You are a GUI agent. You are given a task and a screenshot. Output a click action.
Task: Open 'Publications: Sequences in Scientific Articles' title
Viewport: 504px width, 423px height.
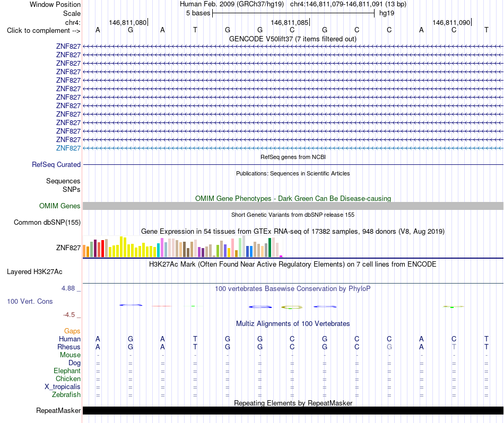pyautogui.click(x=293, y=173)
